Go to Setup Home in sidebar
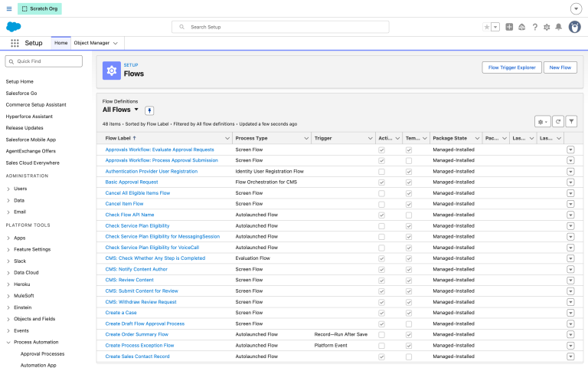Image resolution: width=588 pixels, height=368 pixels. [19, 81]
